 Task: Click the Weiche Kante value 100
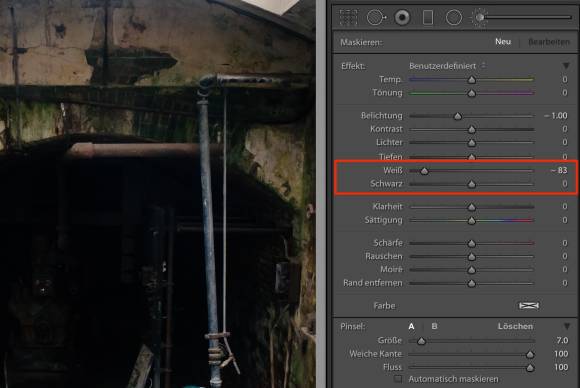[561, 354]
